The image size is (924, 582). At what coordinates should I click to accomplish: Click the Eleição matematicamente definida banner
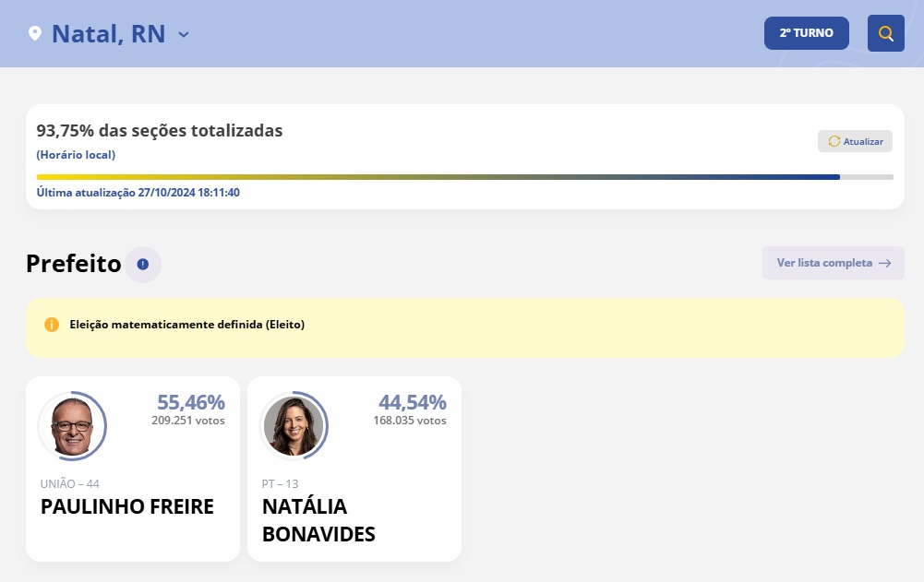(465, 327)
